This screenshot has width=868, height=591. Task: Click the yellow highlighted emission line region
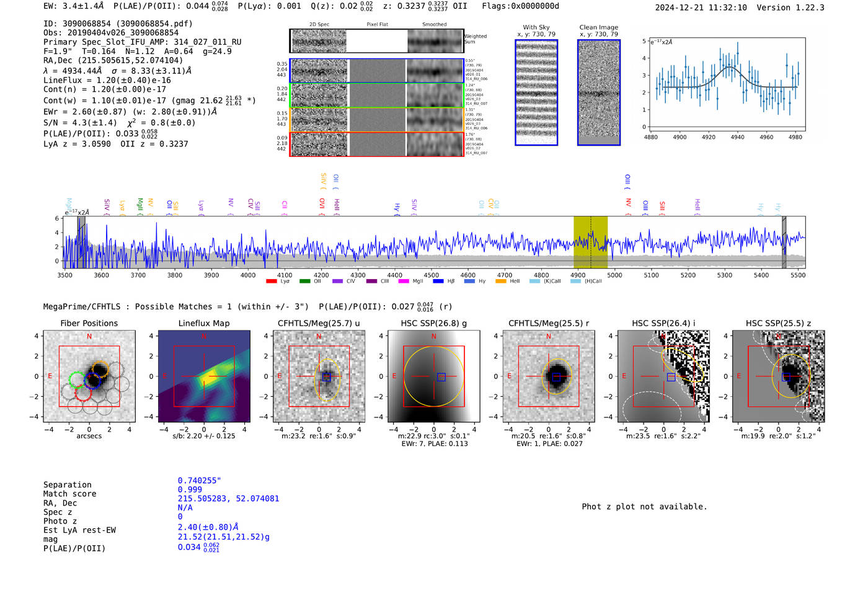590,242
